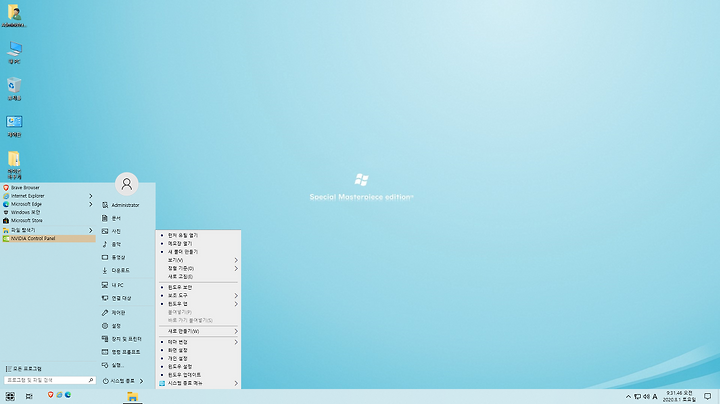This screenshot has height=404, width=720.
Task: Select the Recycle Bin desktop icon
Action: point(14,89)
